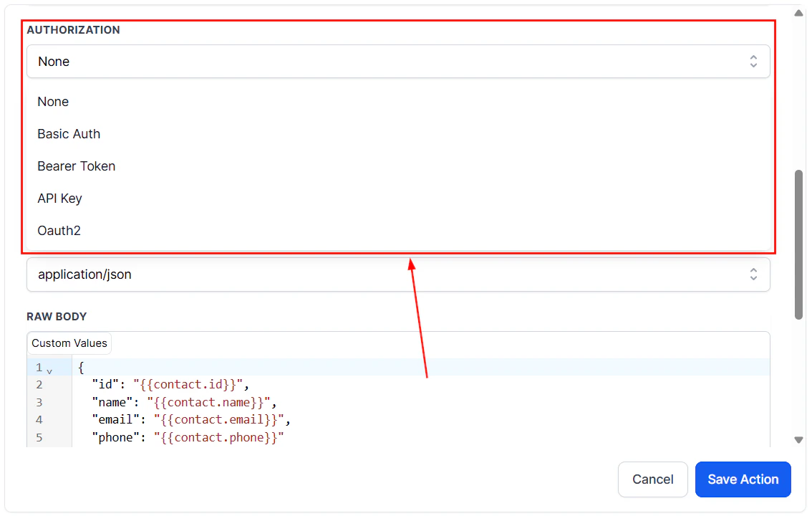Select None authorization option
This screenshot has height=516, width=812.
53,102
